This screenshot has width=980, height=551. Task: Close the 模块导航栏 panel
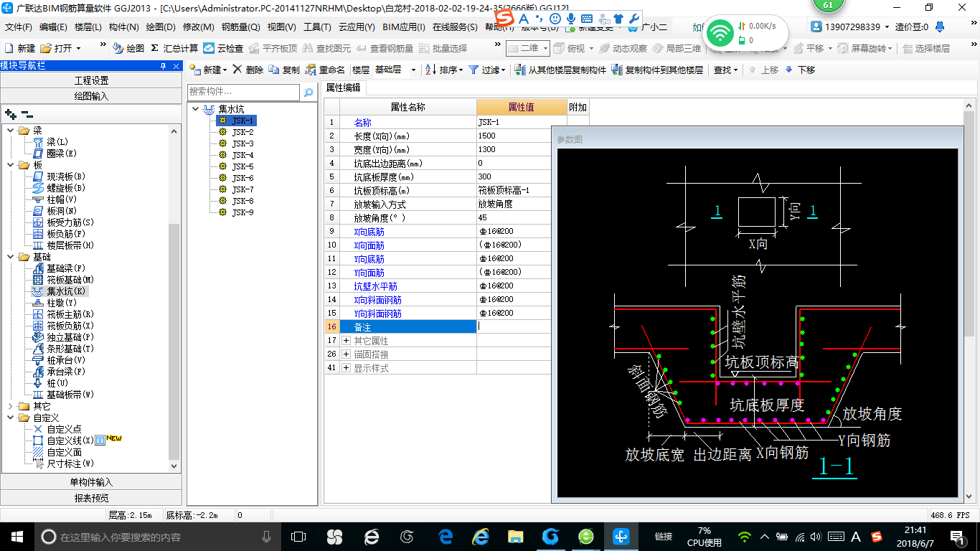(x=176, y=65)
